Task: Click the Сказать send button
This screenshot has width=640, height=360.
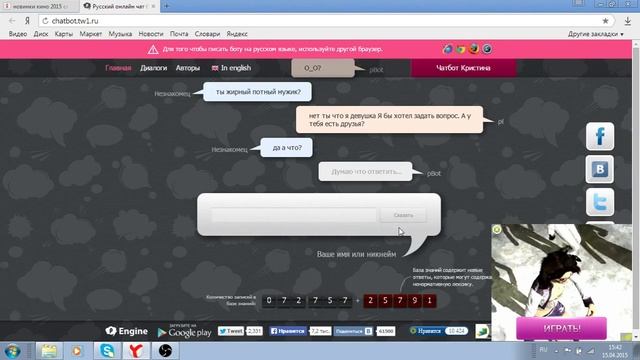Action: [403, 215]
